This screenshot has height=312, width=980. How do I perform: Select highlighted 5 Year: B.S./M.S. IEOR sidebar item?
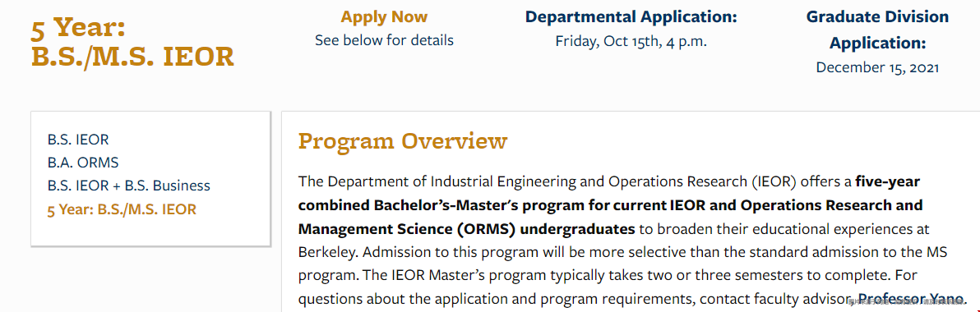click(x=122, y=209)
